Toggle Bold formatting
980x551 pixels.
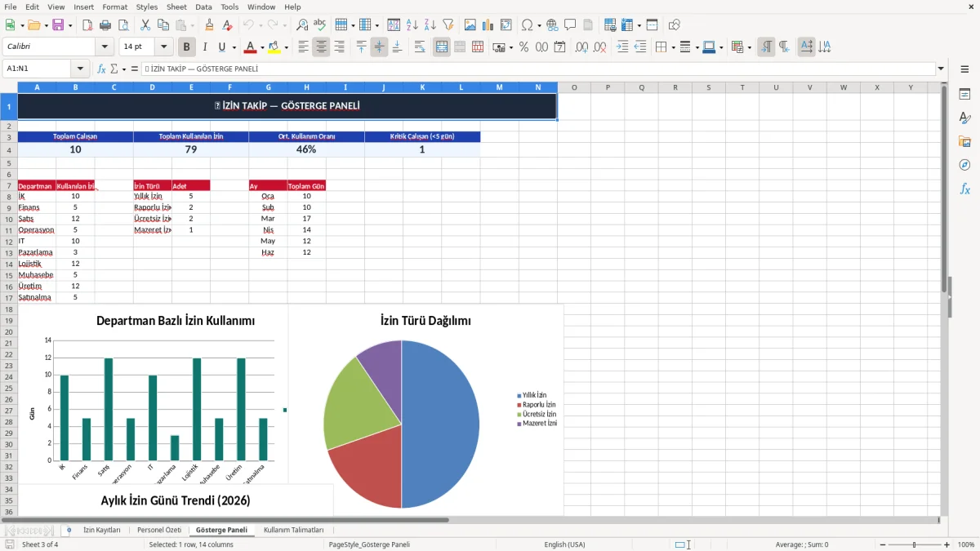point(186,47)
